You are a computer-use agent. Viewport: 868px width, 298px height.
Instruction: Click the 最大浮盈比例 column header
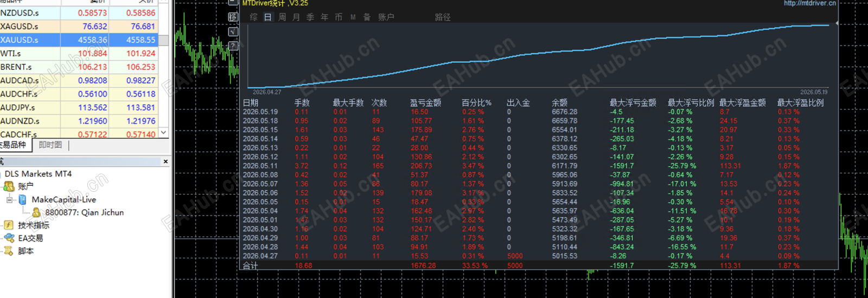(x=801, y=102)
